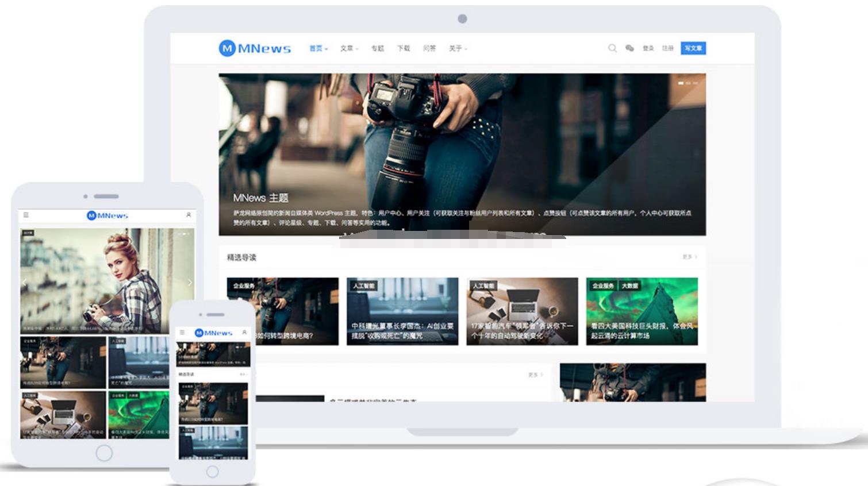Viewport: 868px width, 486px height.
Task: Click the MNews logo on the laptop screen
Action: click(x=255, y=48)
